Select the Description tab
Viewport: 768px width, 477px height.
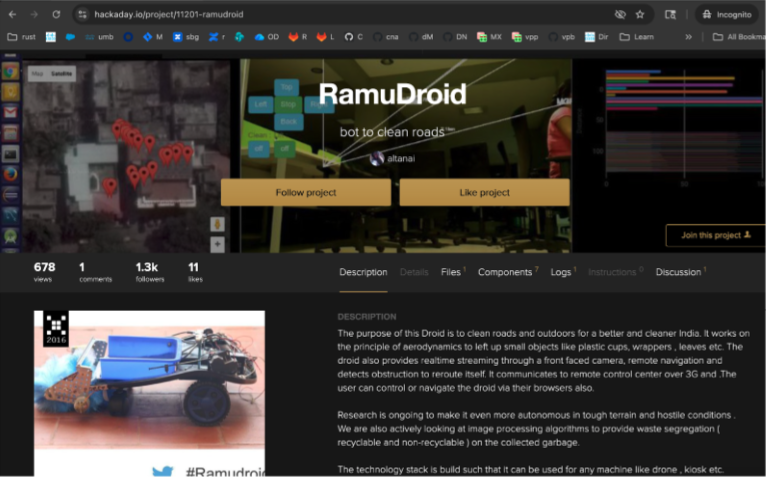point(363,272)
